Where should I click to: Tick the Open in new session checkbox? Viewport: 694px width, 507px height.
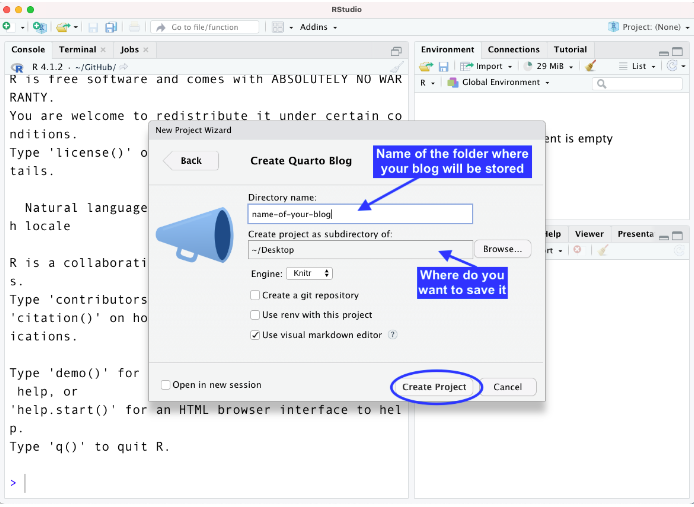(x=166, y=385)
